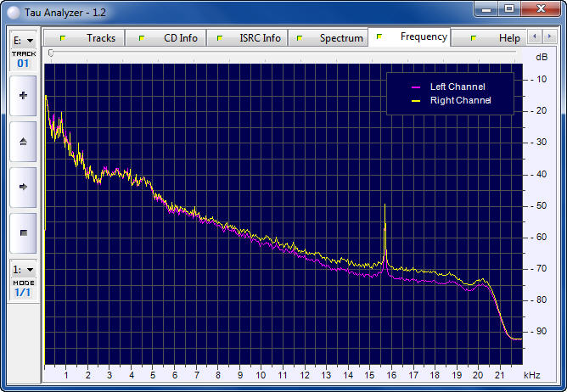Click the plus button in left sidebar

tap(23, 96)
